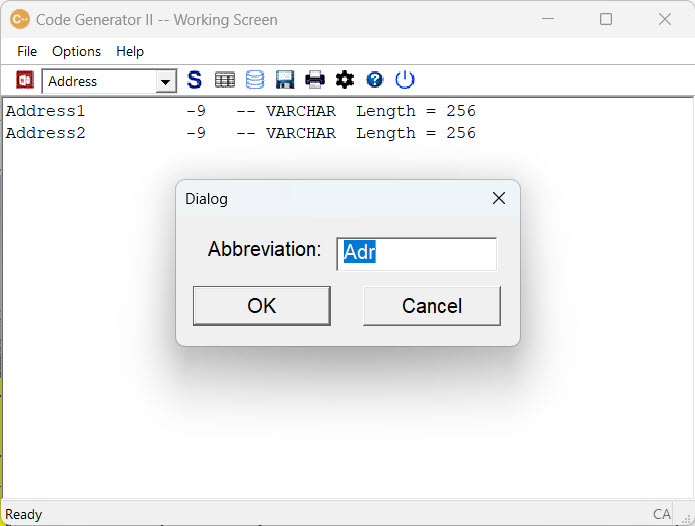Screen dimensions: 695x526
Task: Click the blue power exit icon
Action: click(x=405, y=80)
